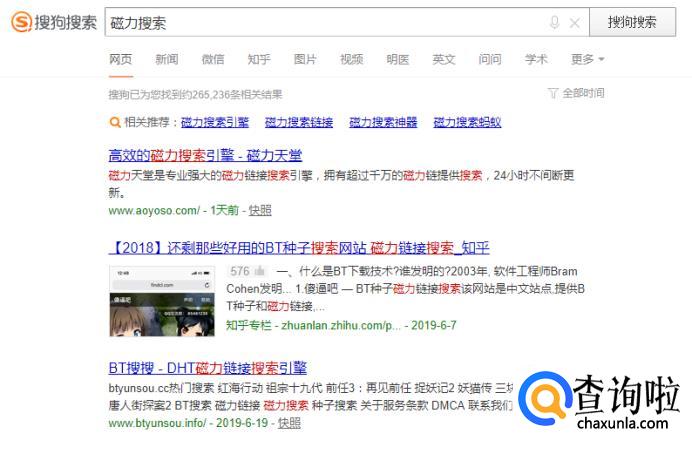The image size is (692, 454).
Task: Open the 明医 tab
Action: [x=398, y=59]
